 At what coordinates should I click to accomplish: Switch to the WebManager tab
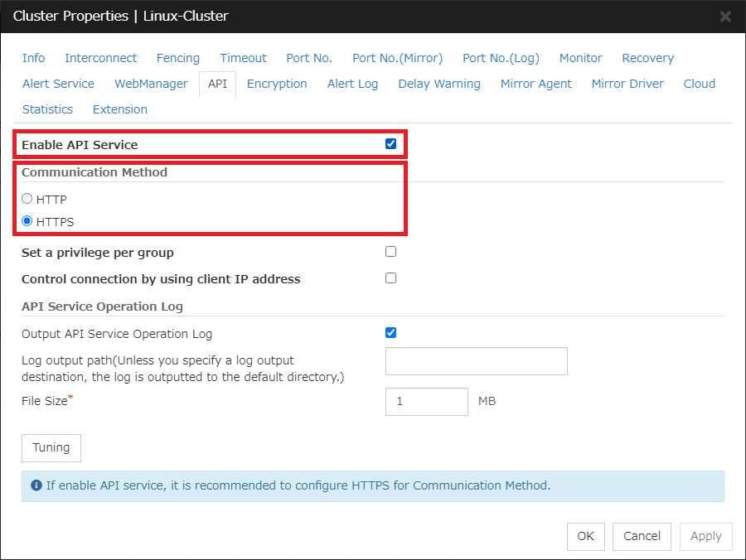pyautogui.click(x=151, y=84)
